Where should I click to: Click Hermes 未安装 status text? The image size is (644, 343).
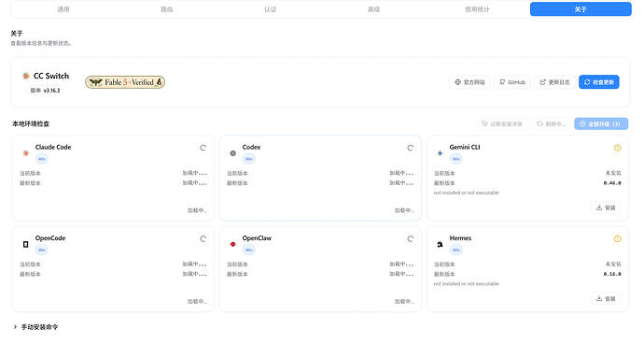click(613, 264)
